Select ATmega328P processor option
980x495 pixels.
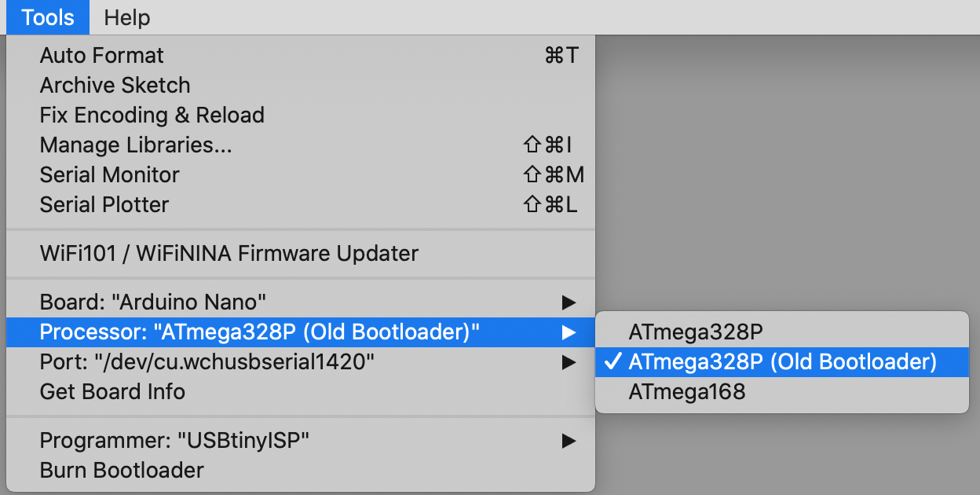782,332
